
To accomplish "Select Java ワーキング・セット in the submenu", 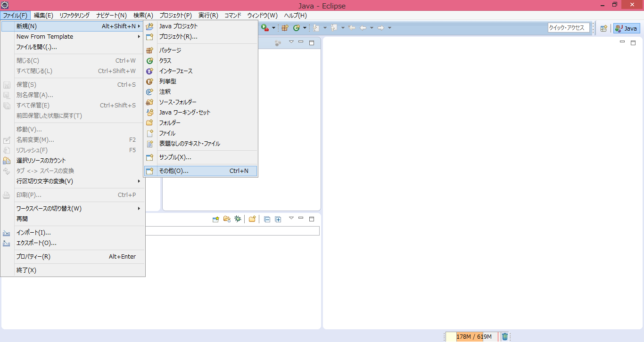I will (x=201, y=113).
